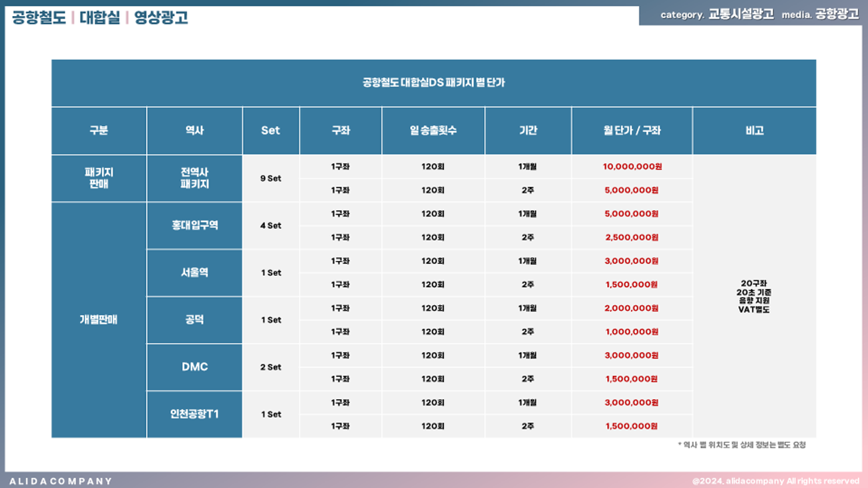
Task: Select the 전역사 패키지 station cell
Action: click(194, 178)
